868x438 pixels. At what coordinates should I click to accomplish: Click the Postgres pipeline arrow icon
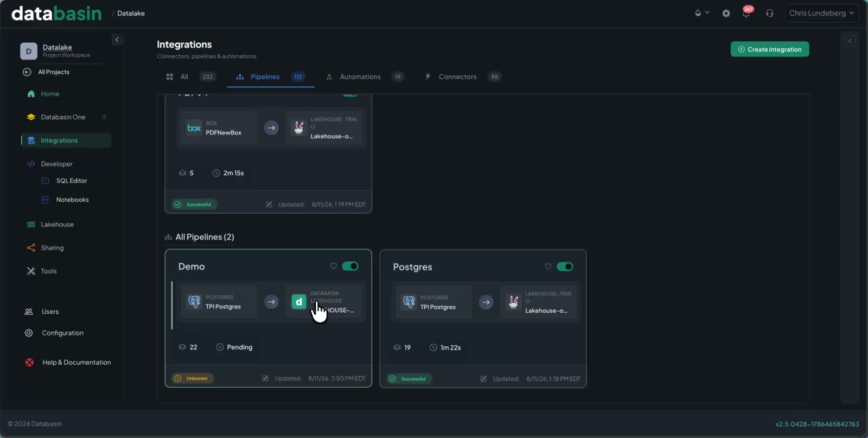point(486,302)
